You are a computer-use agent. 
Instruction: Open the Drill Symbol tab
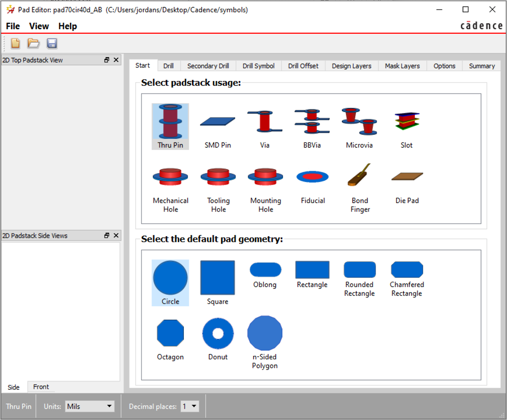tap(259, 66)
